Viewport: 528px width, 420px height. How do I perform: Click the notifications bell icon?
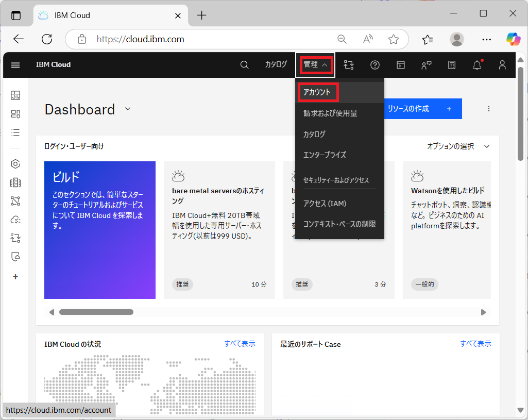(x=476, y=65)
